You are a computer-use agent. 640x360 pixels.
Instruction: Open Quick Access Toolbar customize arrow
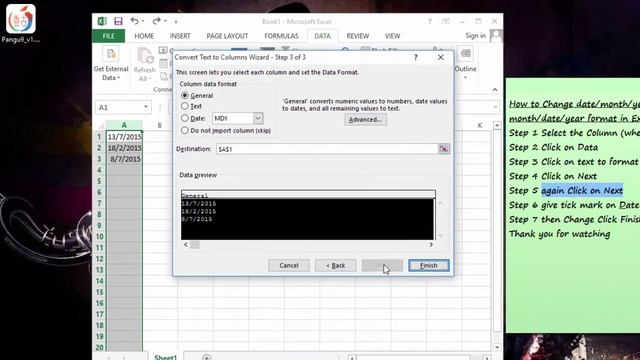coord(176,21)
